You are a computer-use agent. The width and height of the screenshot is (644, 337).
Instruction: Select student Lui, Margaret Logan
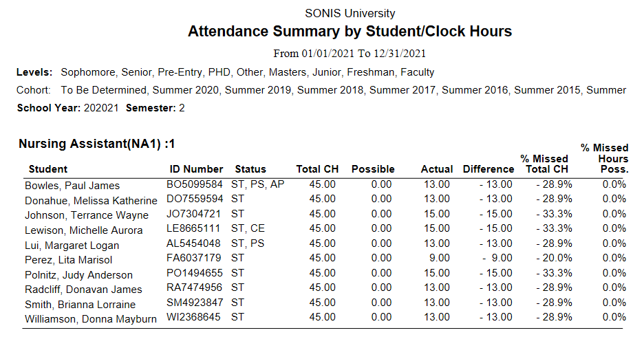[72, 246]
